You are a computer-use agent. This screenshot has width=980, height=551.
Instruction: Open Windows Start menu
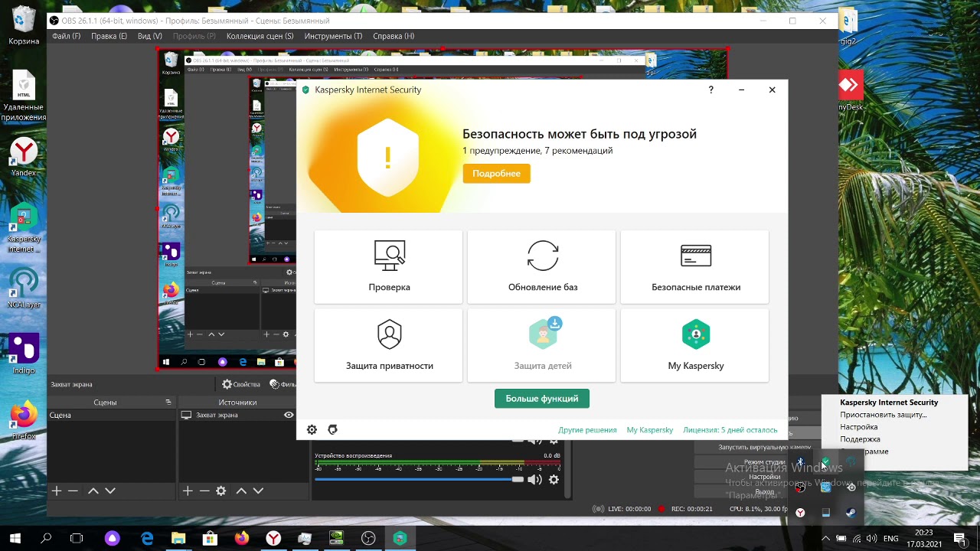15,539
